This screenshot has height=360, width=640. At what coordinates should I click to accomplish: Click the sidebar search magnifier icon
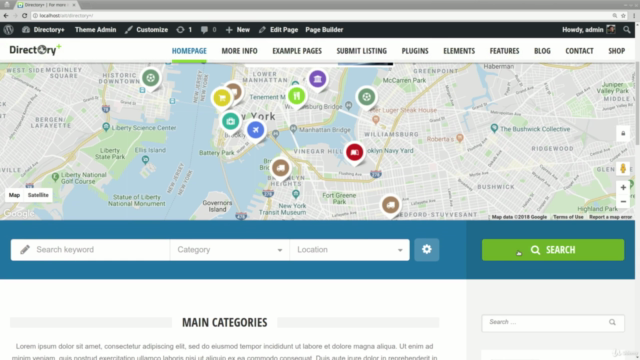click(612, 322)
